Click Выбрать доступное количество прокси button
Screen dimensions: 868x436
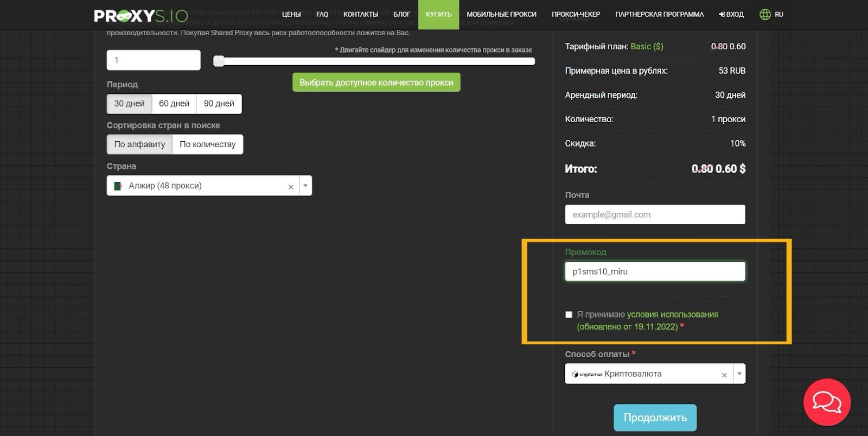[376, 83]
